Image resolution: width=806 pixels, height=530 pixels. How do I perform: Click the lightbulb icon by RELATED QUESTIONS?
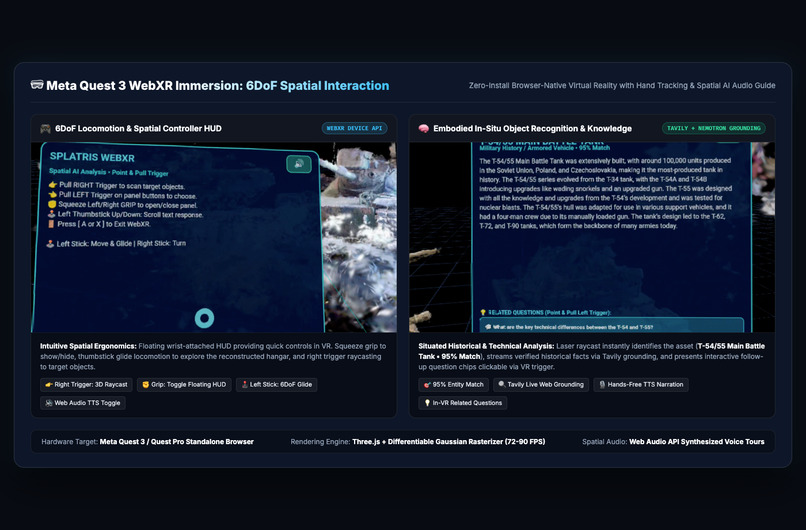click(483, 312)
